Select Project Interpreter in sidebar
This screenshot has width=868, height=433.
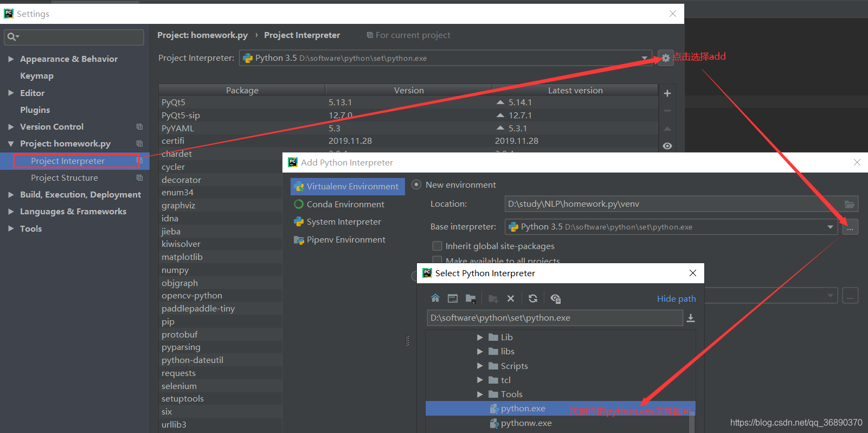click(x=68, y=161)
